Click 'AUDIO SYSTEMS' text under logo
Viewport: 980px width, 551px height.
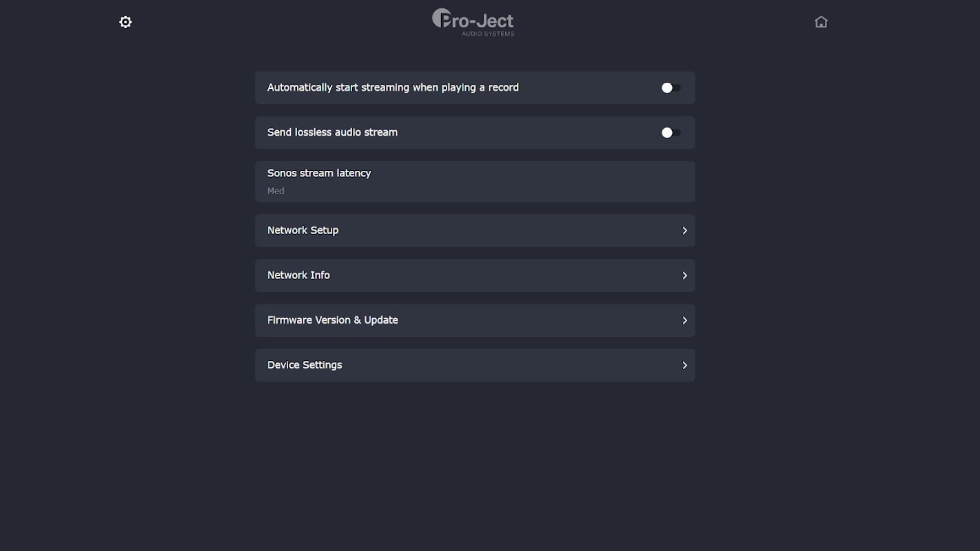[488, 34]
